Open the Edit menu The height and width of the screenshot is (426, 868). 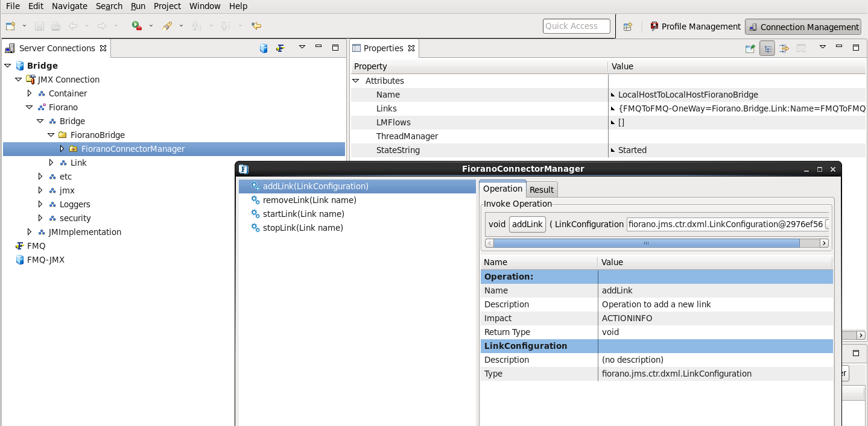click(36, 6)
